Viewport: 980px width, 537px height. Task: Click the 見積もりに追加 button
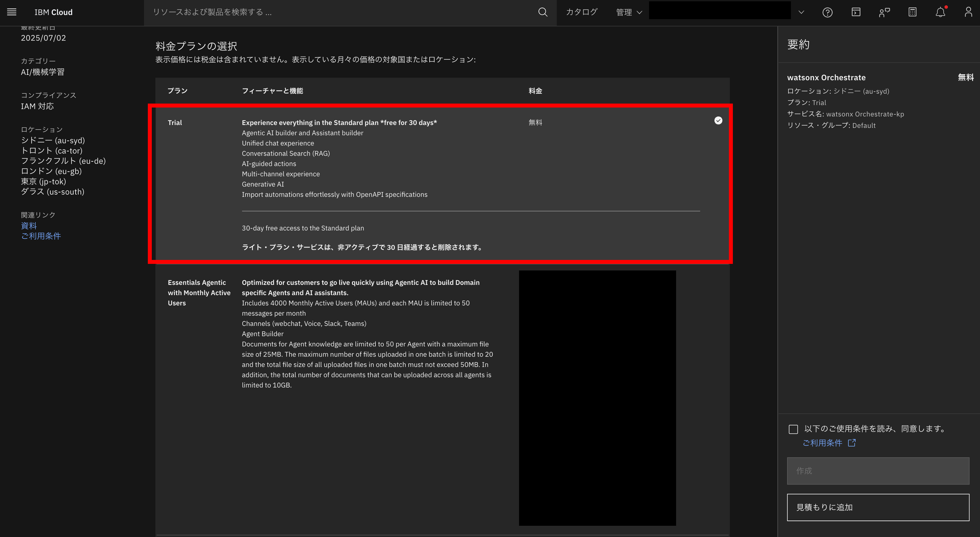878,507
